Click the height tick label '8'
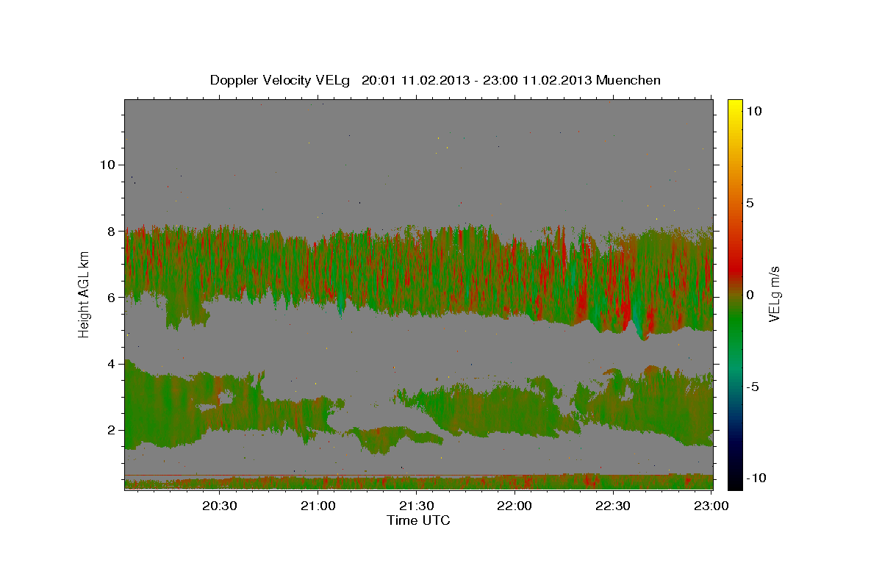This screenshot has width=882, height=588. [x=112, y=231]
